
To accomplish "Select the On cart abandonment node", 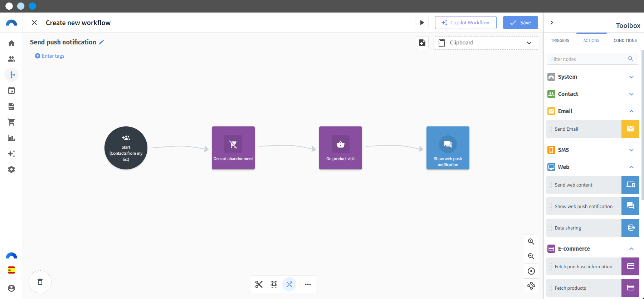I will pos(233,148).
